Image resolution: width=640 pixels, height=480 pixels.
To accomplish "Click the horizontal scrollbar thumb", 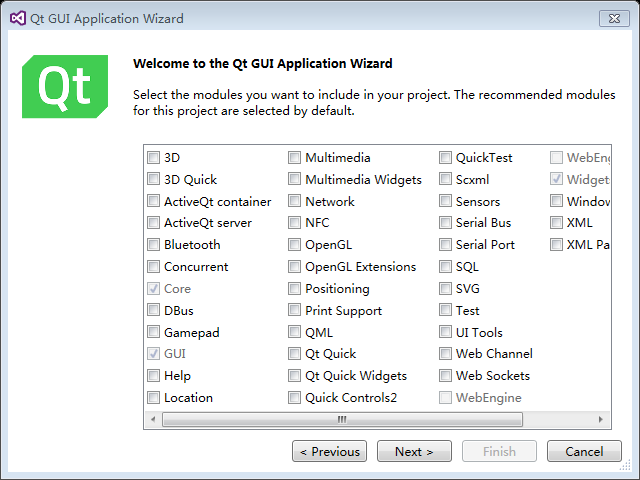I will point(342,419).
